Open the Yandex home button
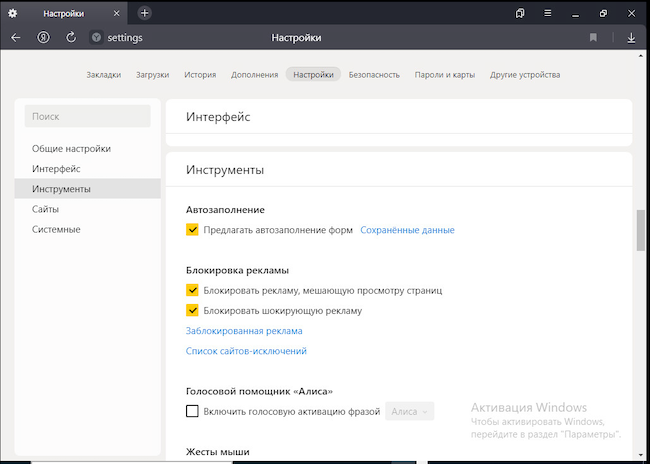The image size is (650, 464). [x=44, y=38]
